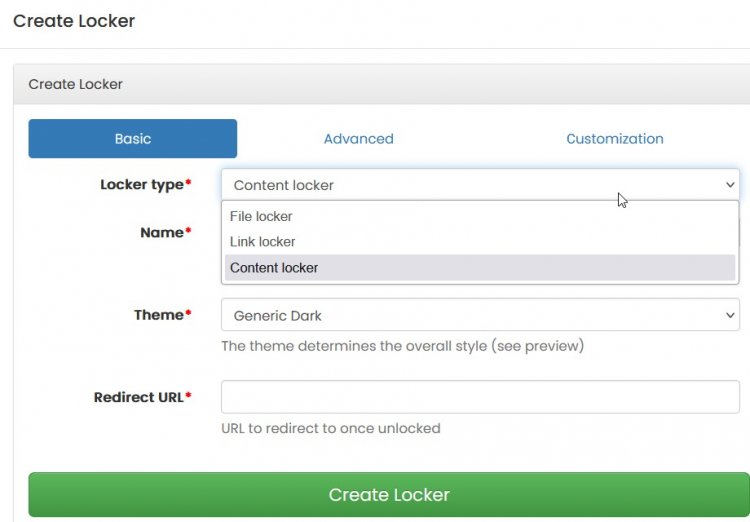This screenshot has width=750, height=522.
Task: Click the Create Locker page heading
Action: tap(74, 21)
